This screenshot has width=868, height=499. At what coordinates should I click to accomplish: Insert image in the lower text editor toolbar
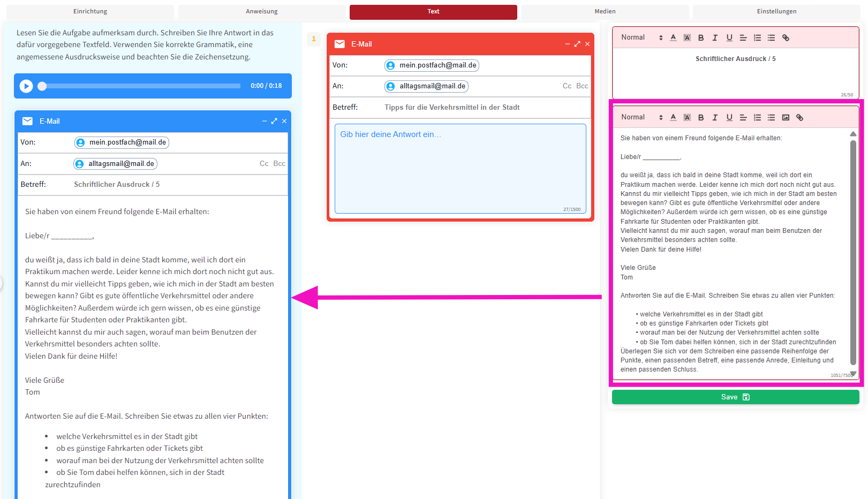[786, 118]
